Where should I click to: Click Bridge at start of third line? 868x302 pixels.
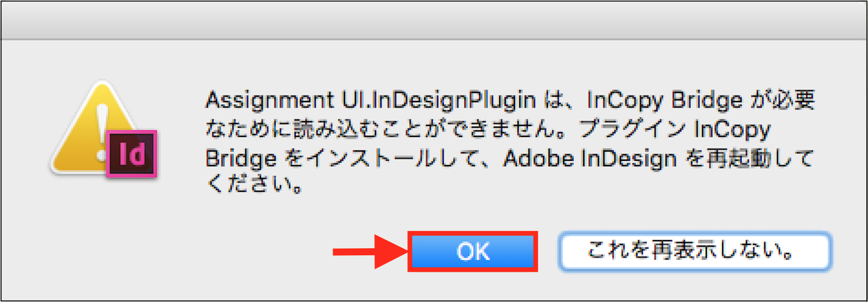click(241, 159)
